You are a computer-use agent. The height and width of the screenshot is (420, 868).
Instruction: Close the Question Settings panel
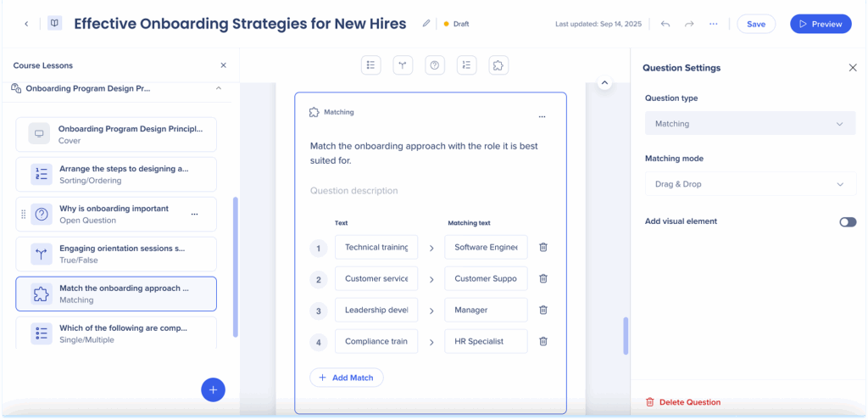point(853,68)
